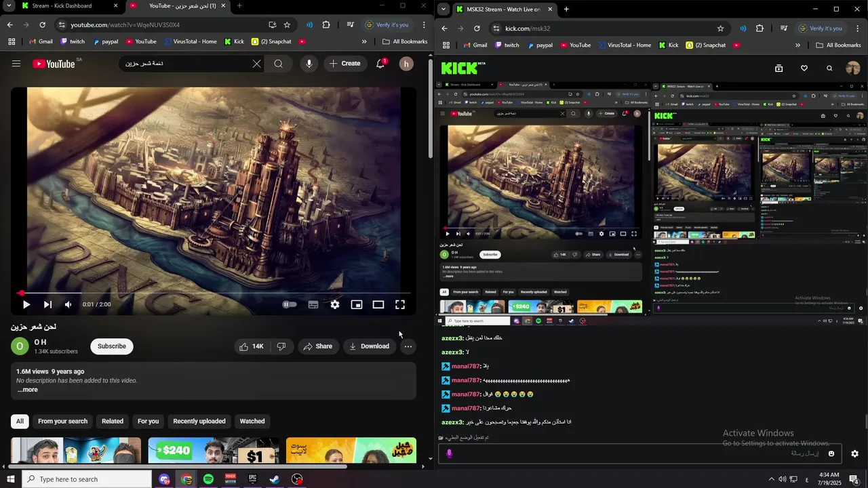This screenshot has width=868, height=488.
Task: Dislike the YouTube video
Action: pyautogui.click(x=281, y=346)
